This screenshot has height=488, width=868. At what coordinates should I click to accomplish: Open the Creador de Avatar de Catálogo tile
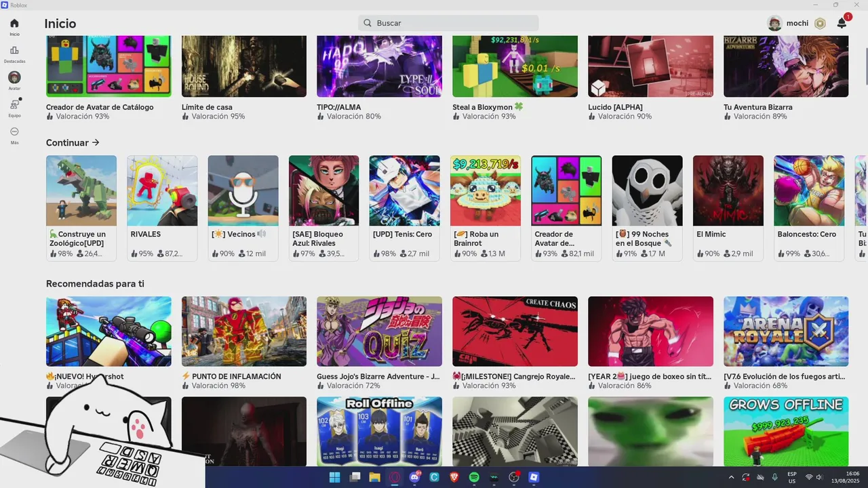pyautogui.click(x=108, y=66)
